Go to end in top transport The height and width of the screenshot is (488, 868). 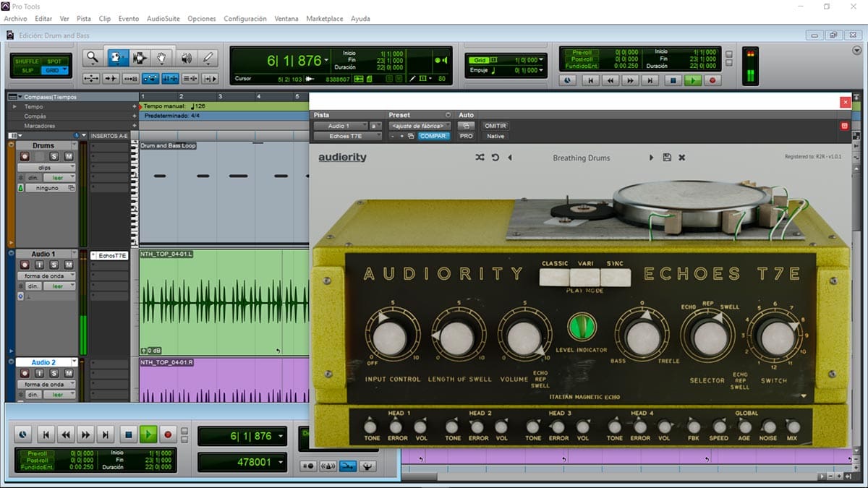(x=652, y=81)
